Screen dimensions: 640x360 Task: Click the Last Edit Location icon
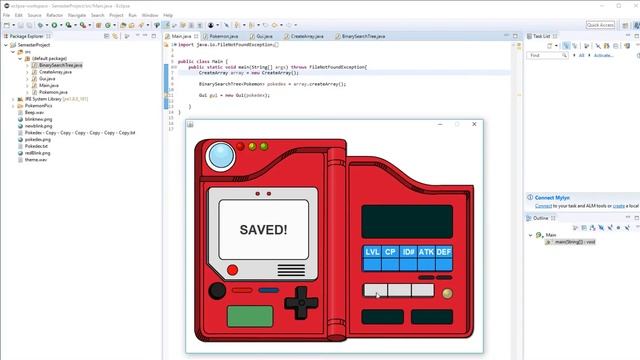[x=265, y=25]
